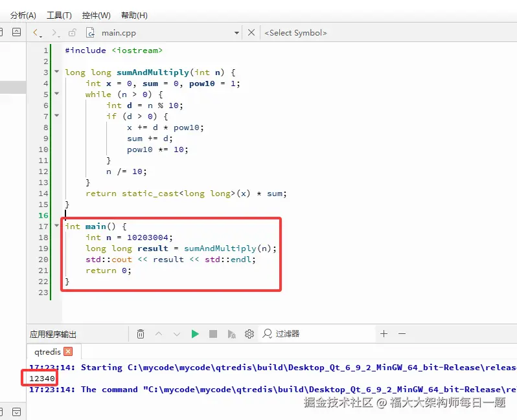Click 'n /= 10;' on line 12

pos(126,171)
